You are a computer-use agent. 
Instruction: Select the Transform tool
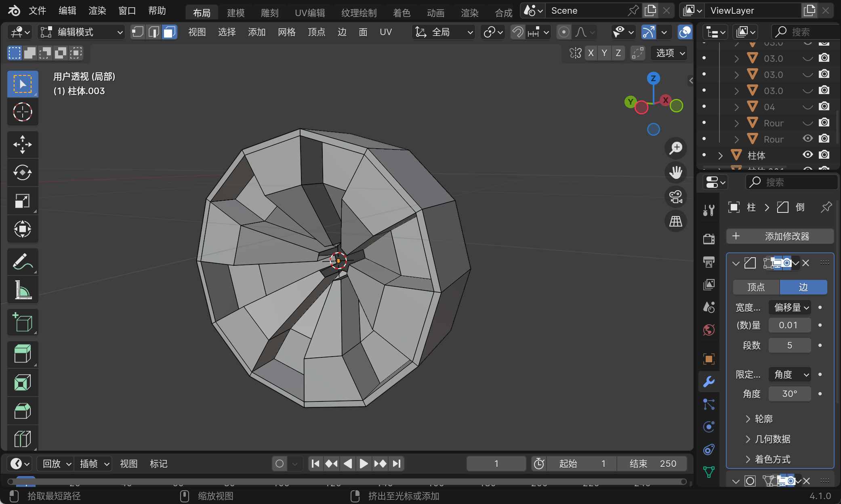point(23,229)
